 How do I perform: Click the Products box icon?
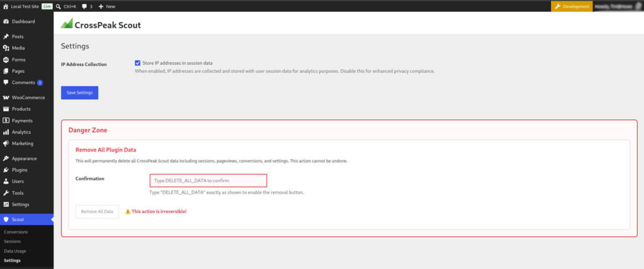6,109
